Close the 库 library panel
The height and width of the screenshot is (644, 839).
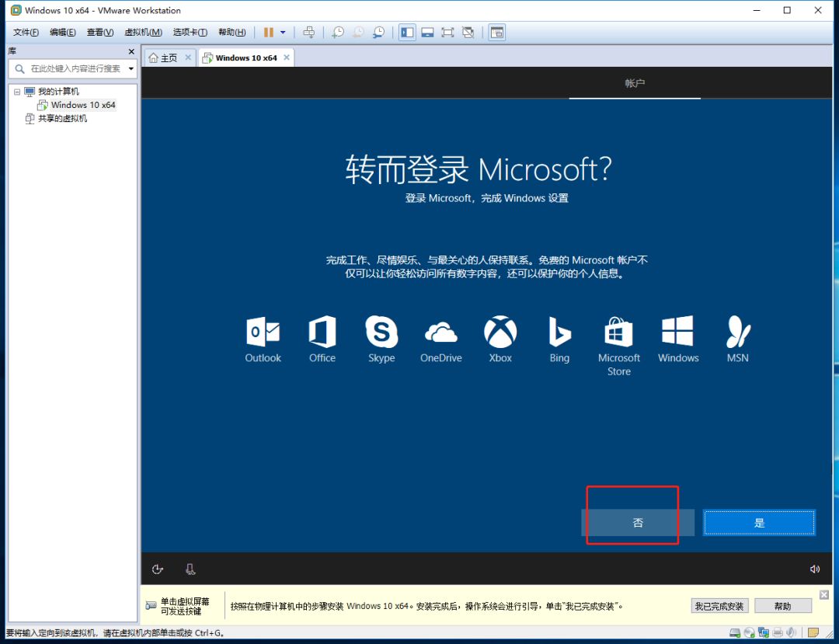[x=131, y=51]
